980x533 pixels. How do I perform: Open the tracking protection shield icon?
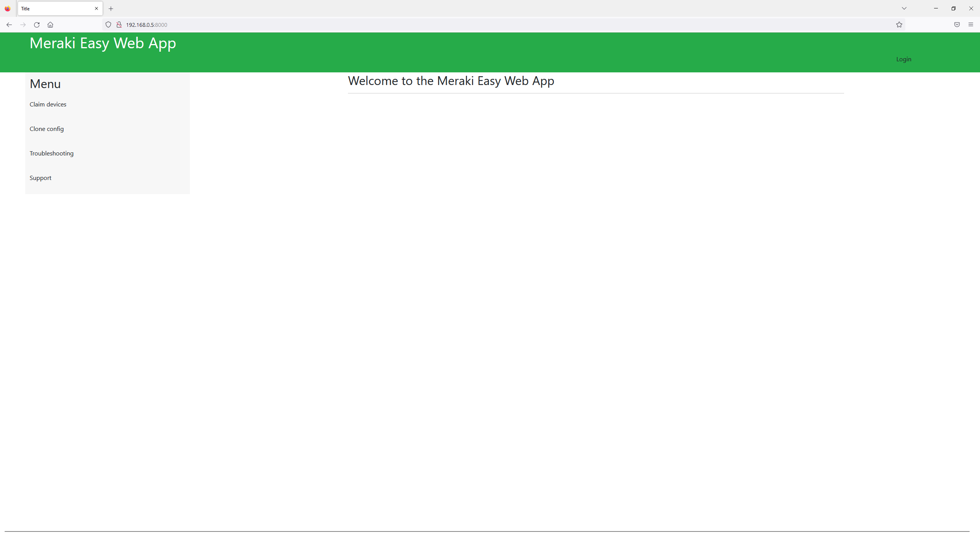(x=108, y=25)
